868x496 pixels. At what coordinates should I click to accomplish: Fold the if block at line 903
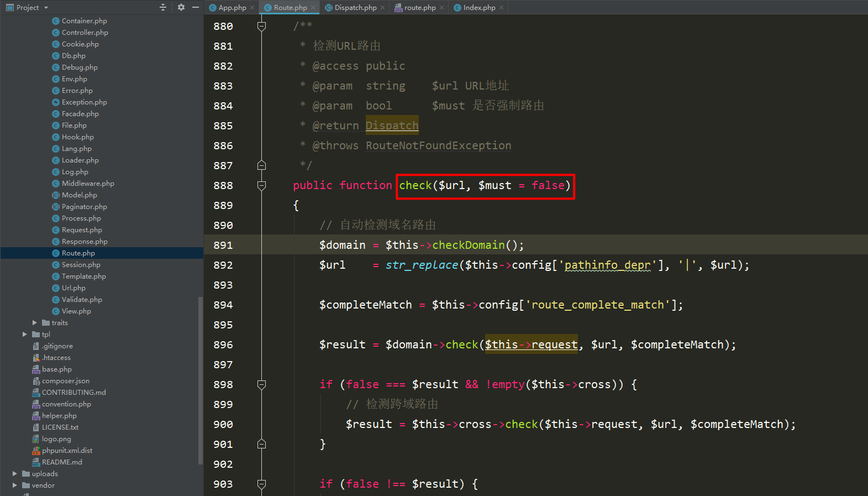(262, 484)
